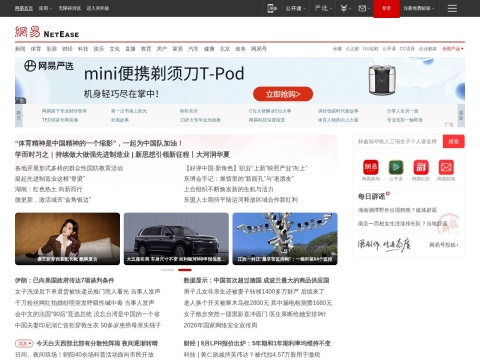Open the red 网易 news app icon
Viewport: 480px width, 360px height.
371,167
